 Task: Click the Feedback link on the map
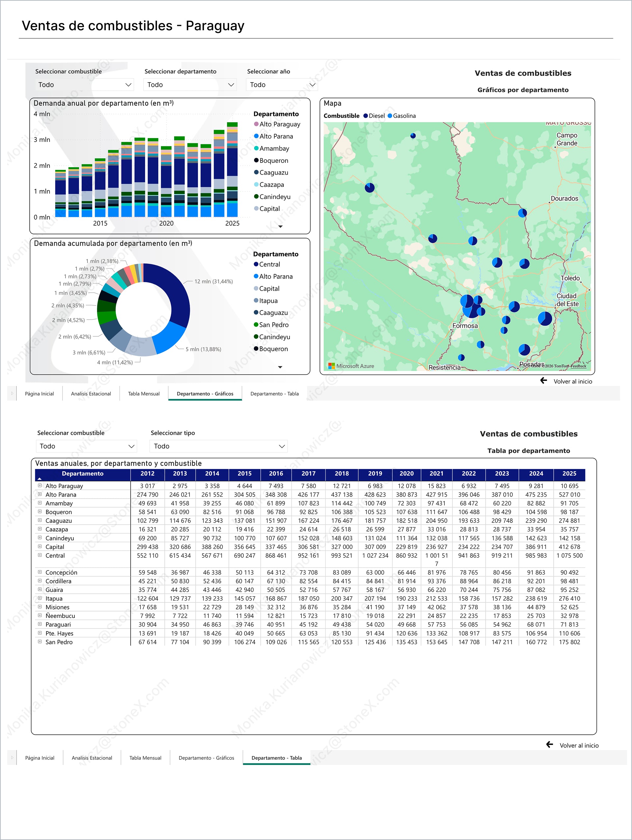[x=578, y=366]
